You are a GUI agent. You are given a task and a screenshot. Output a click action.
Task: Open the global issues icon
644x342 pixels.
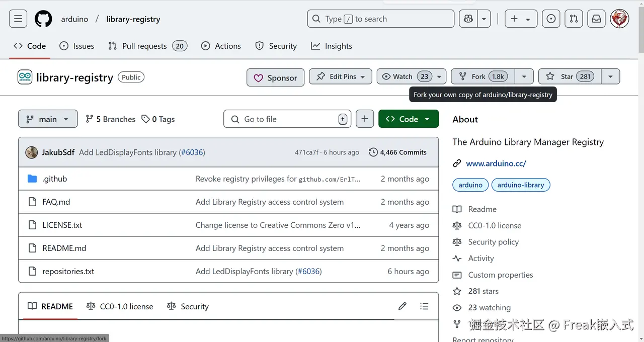[551, 19]
